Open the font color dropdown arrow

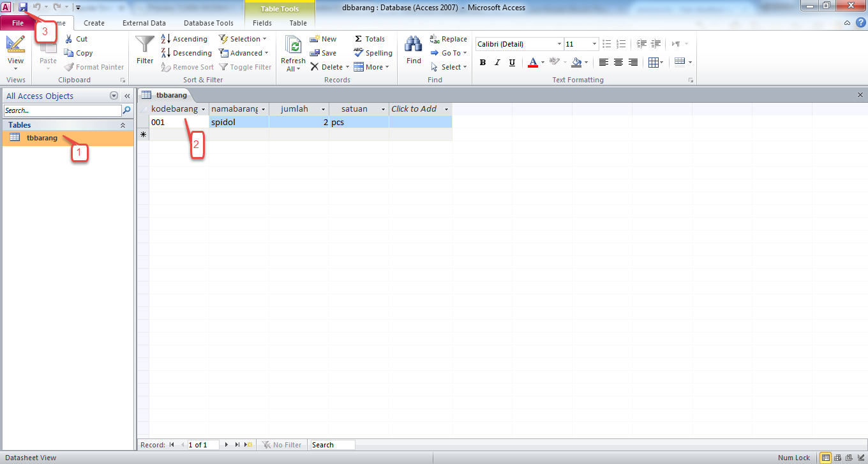point(542,62)
